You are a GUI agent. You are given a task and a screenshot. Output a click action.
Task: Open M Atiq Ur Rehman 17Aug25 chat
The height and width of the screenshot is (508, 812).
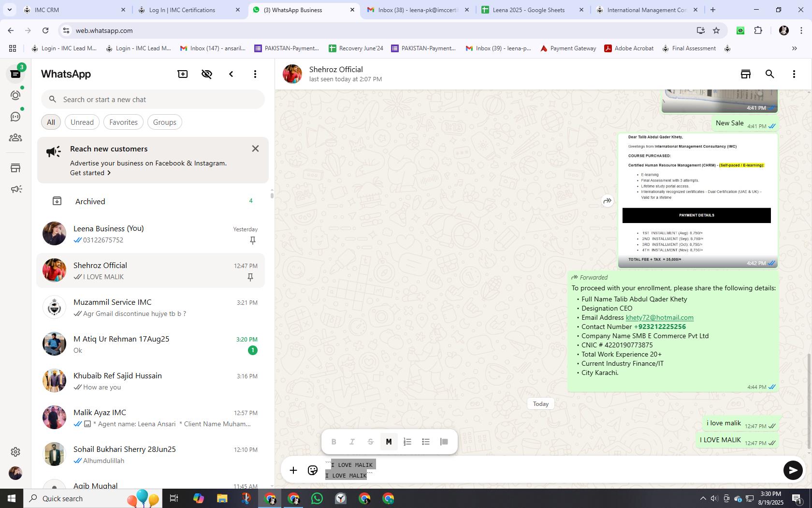point(151,344)
